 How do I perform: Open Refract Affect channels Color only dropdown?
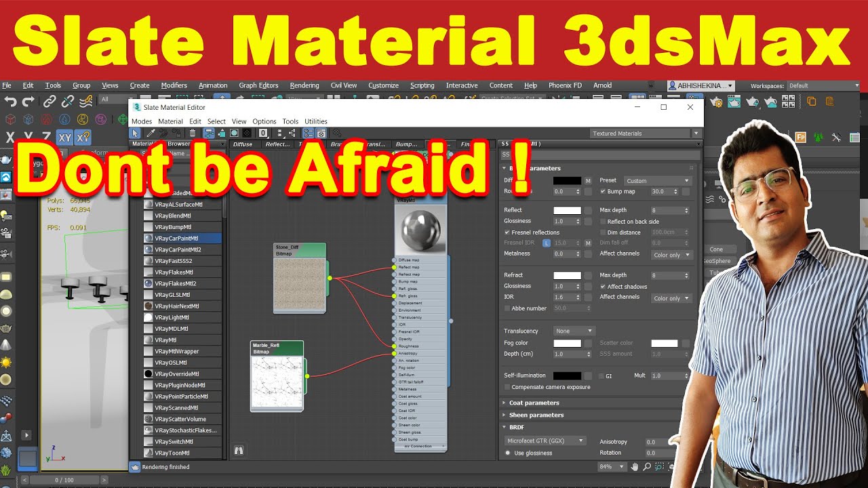tap(671, 298)
